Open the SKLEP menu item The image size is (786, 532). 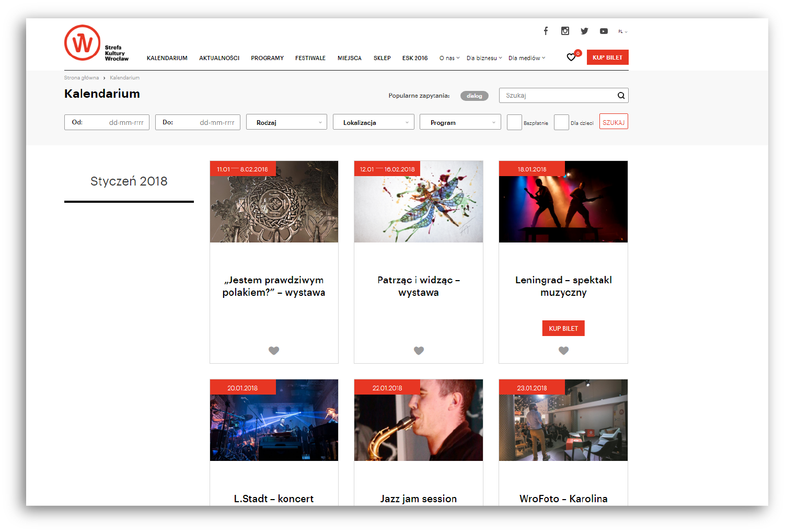pyautogui.click(x=382, y=58)
